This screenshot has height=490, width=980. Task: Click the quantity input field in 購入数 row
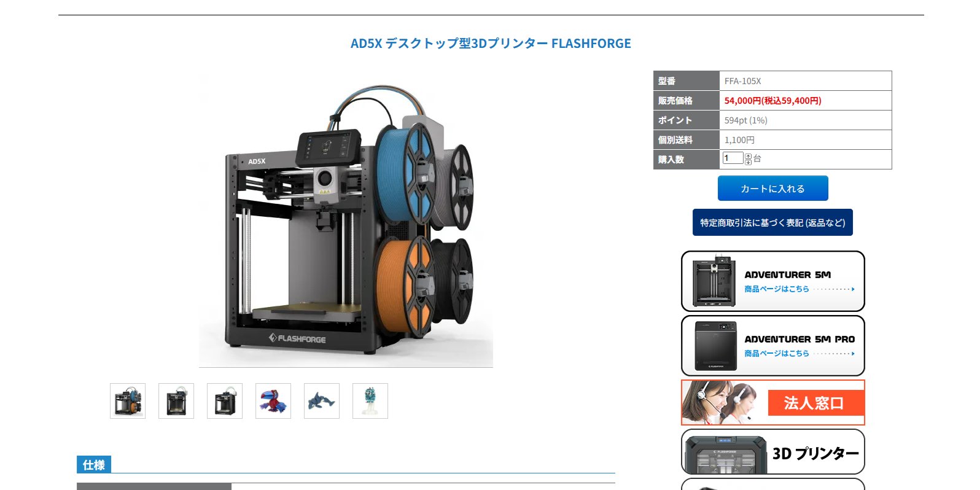click(733, 158)
